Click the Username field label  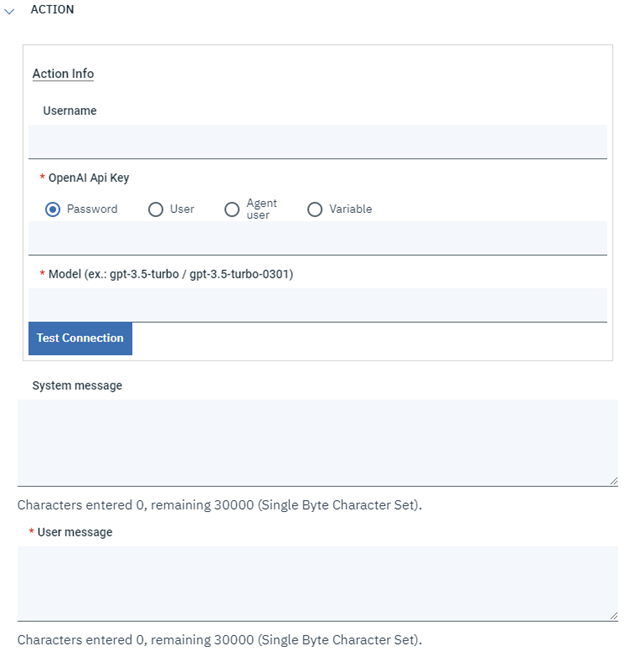(70, 111)
